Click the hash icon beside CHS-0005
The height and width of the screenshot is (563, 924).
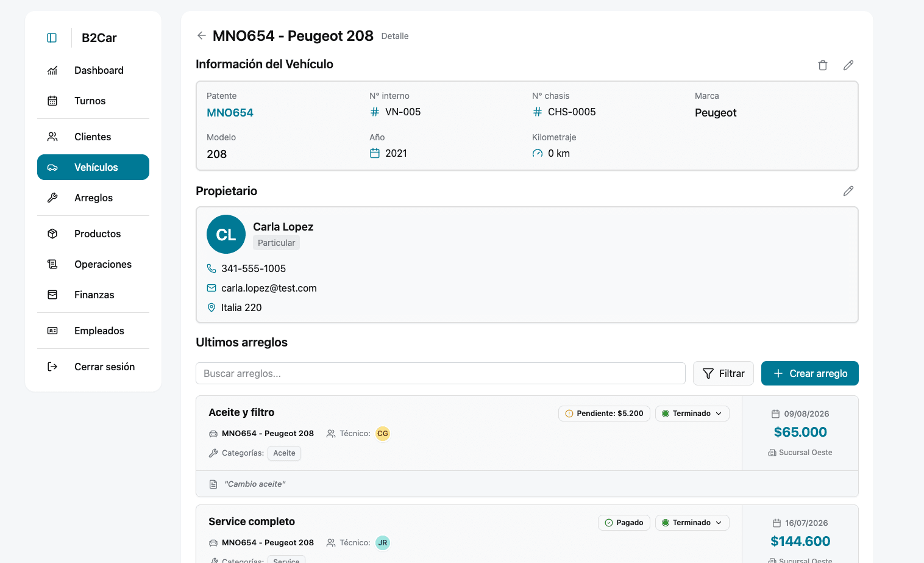pyautogui.click(x=538, y=112)
